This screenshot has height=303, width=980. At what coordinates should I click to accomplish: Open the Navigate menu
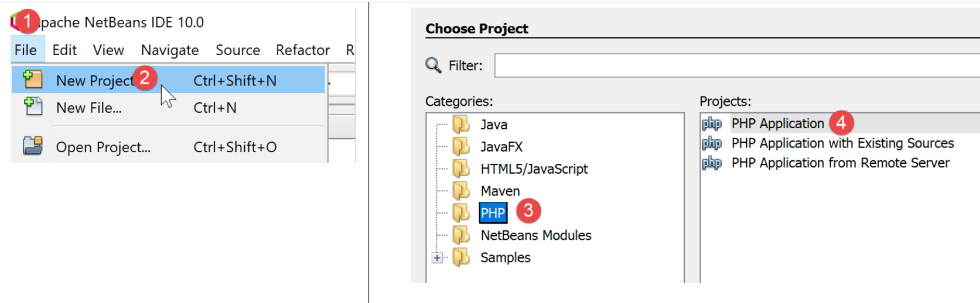click(169, 50)
